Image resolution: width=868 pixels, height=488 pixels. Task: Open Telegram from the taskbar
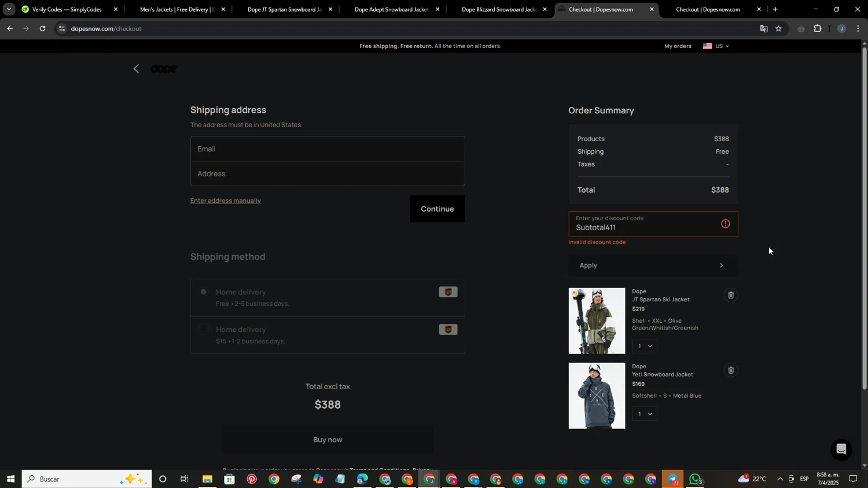click(672, 479)
